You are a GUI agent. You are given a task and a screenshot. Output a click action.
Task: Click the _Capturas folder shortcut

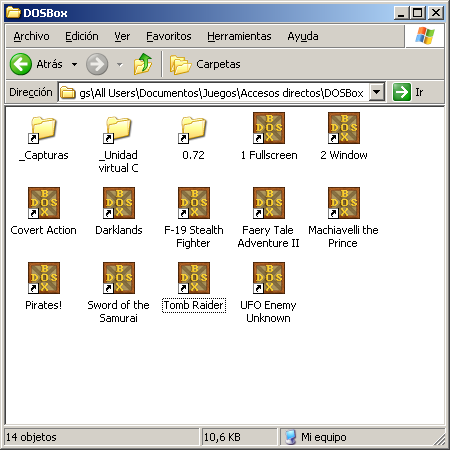coord(44,128)
